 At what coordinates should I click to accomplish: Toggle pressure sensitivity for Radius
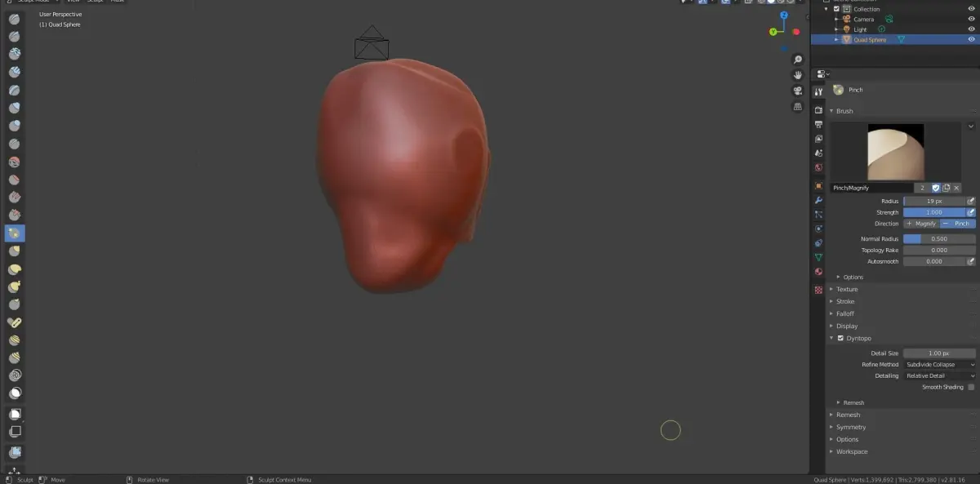(971, 201)
